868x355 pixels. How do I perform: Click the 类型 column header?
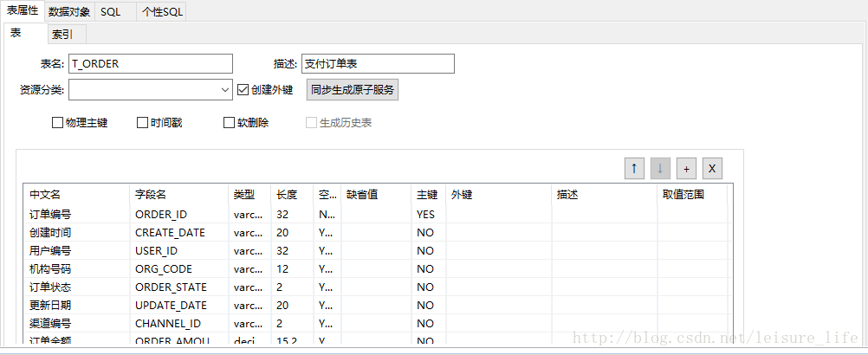(x=249, y=195)
